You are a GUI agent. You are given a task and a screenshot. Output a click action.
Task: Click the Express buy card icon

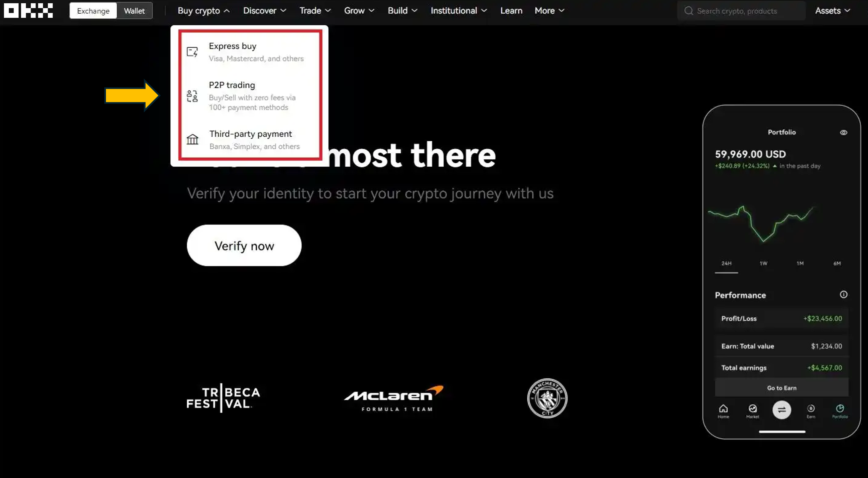point(192,52)
